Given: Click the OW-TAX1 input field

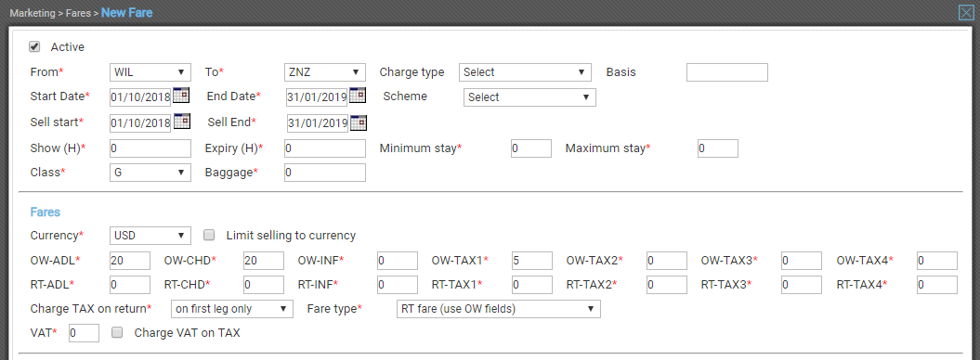Looking at the screenshot, I should (531, 260).
